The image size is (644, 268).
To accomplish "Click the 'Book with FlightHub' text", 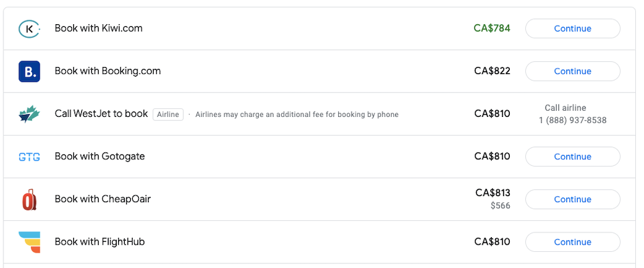I will point(100,242).
